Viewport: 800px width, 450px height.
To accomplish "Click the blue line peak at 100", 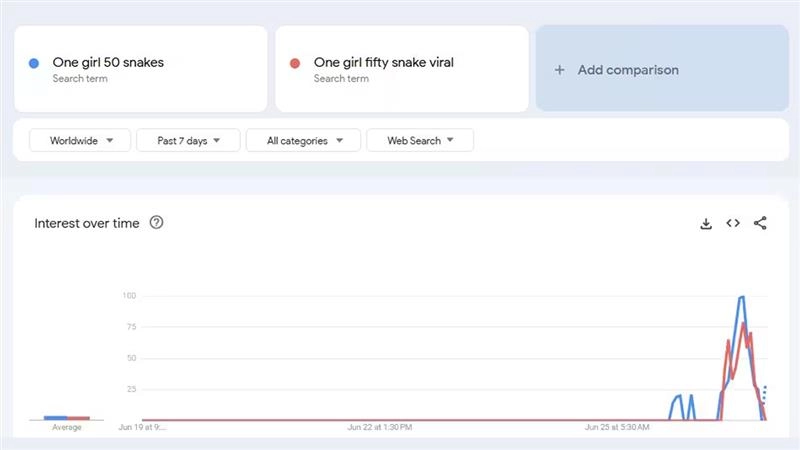I will tap(741, 298).
